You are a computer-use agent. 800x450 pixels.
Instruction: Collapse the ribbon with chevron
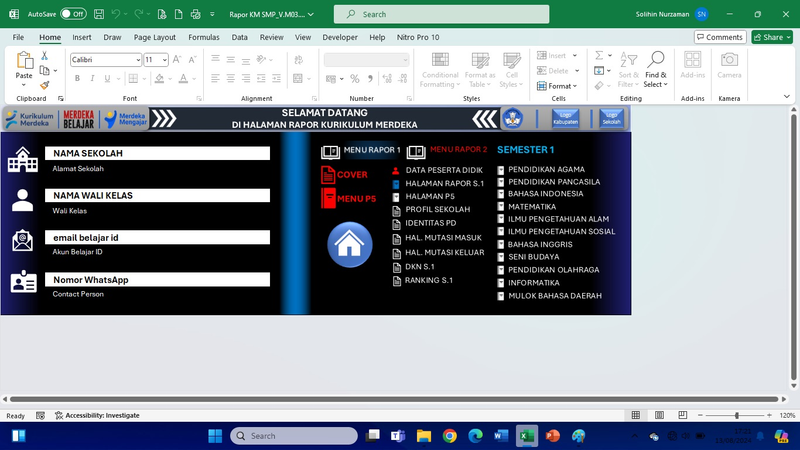click(787, 96)
